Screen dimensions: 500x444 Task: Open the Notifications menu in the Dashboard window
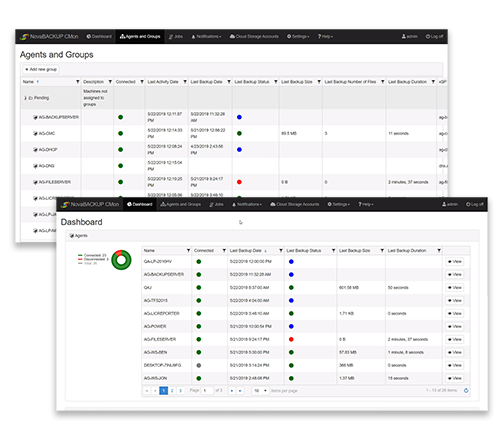pyautogui.click(x=247, y=204)
